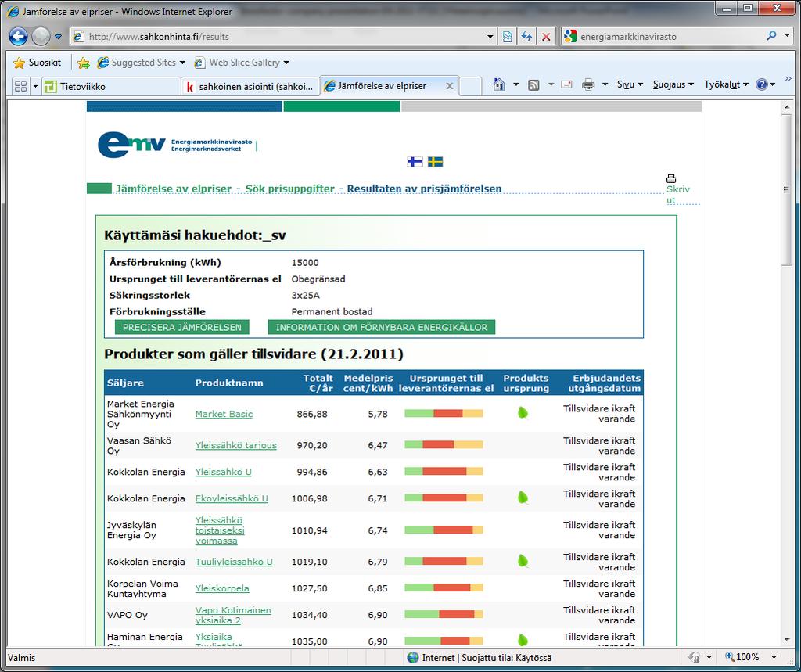The image size is (801, 672).
Task: Click the Sök prisuppgifter breadcrumb link
Action: [x=289, y=189]
